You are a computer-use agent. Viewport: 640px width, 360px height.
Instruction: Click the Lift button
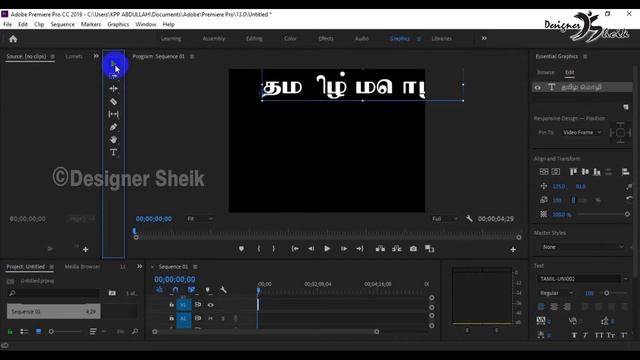point(380,249)
